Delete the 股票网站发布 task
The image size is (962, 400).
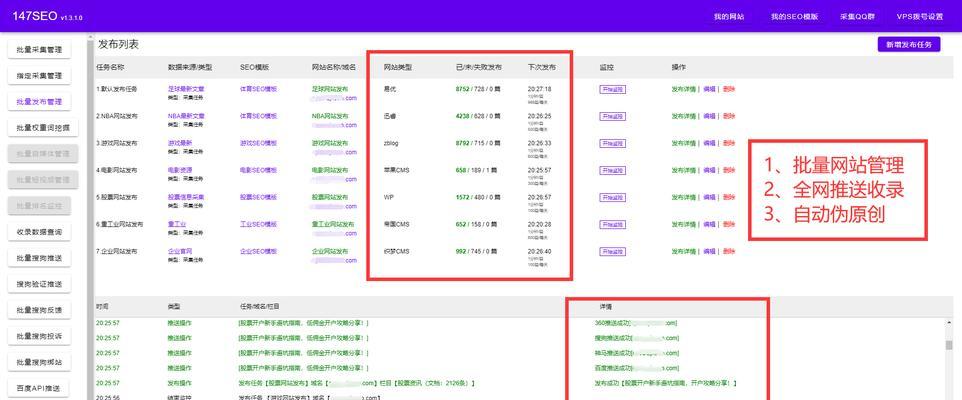[728, 197]
